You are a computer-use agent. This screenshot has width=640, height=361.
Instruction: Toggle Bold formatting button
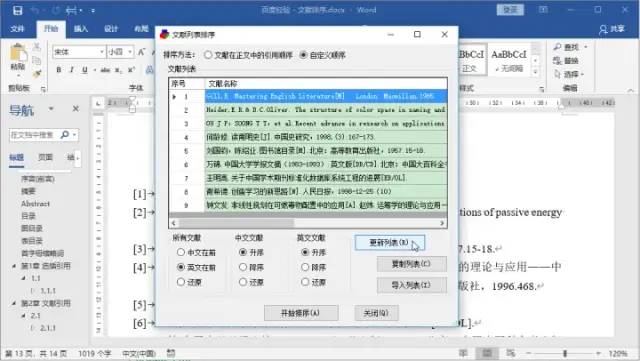(x=59, y=70)
